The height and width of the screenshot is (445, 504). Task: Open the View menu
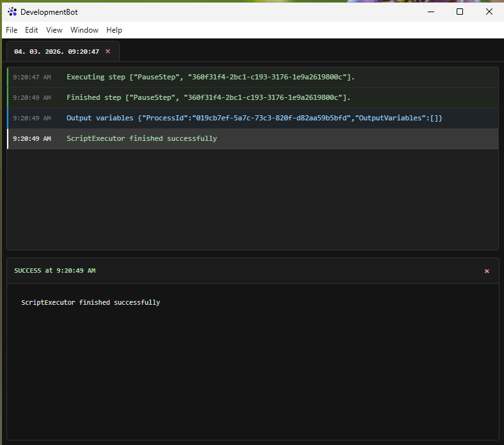click(54, 30)
